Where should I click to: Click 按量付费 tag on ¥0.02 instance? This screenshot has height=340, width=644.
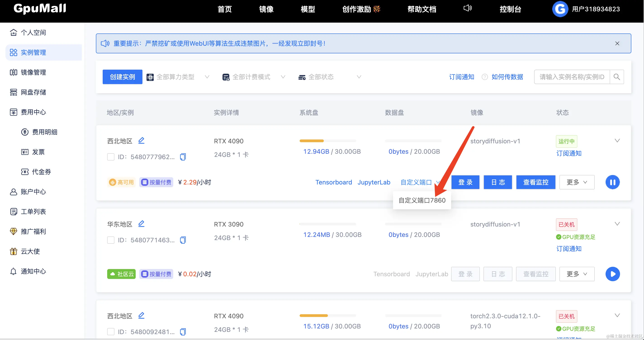[x=156, y=274]
